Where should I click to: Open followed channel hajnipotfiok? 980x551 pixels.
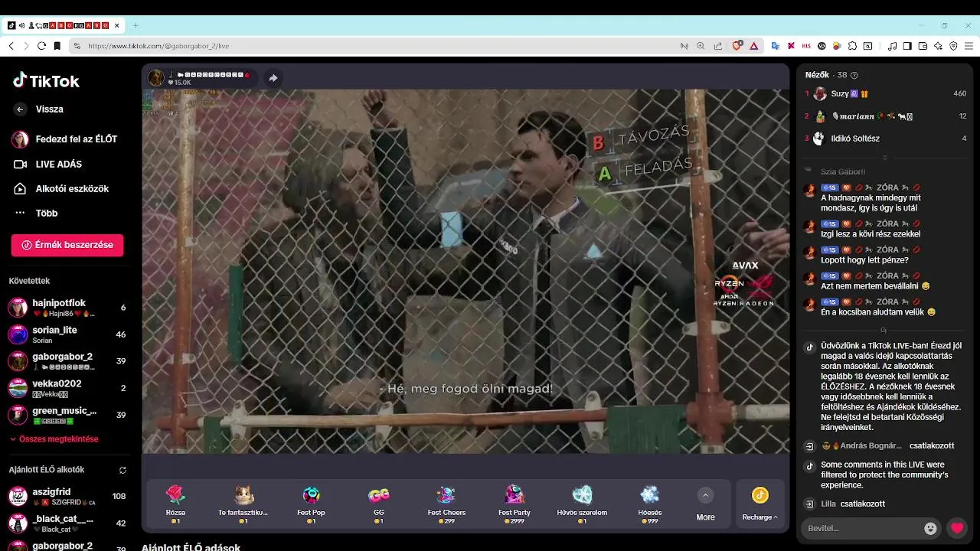pos(67,308)
